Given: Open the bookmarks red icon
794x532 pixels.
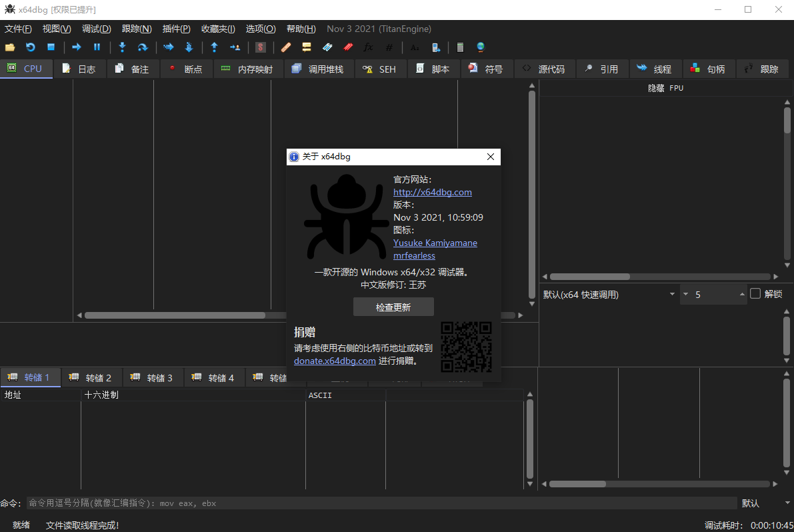Looking at the screenshot, I should [x=348, y=47].
